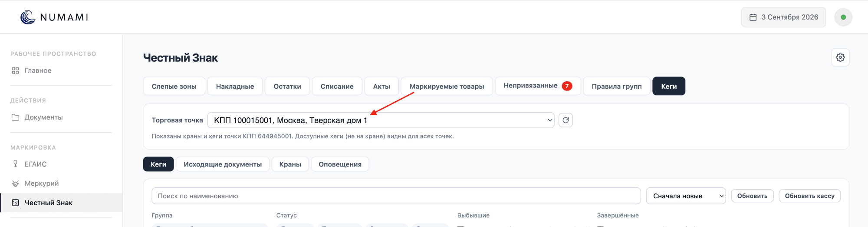
Task: Switch to Остатки tab
Action: pyautogui.click(x=287, y=86)
